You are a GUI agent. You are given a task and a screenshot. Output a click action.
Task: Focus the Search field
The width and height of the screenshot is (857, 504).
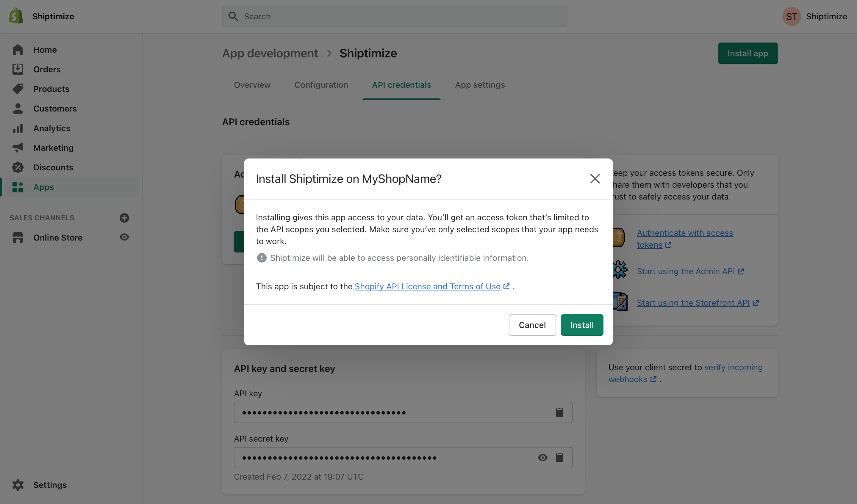click(395, 16)
